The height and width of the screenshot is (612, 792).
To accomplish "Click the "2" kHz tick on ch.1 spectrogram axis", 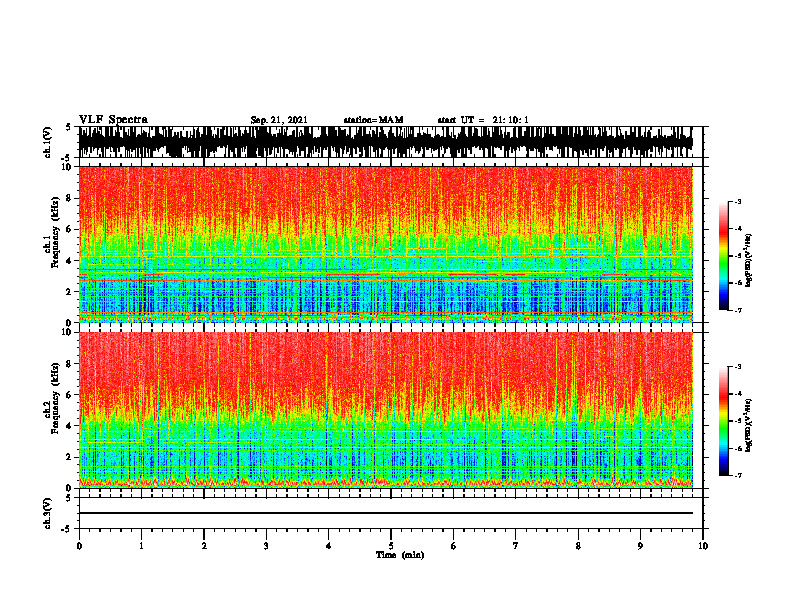I will [x=69, y=291].
